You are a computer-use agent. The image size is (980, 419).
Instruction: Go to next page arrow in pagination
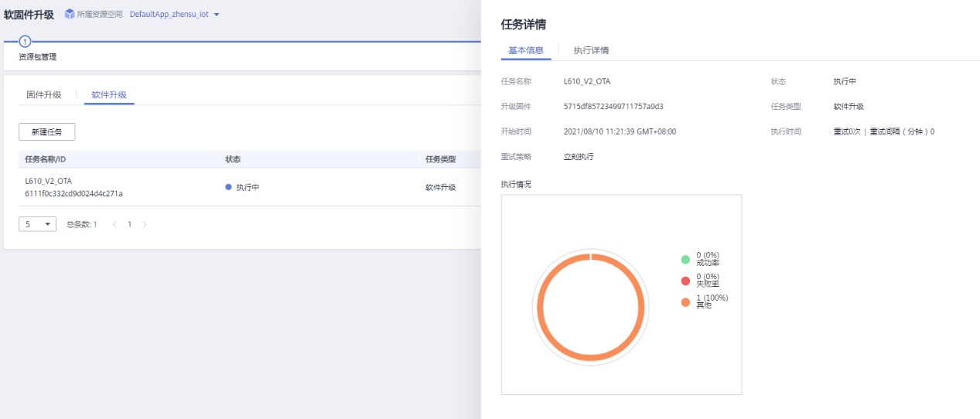[145, 224]
